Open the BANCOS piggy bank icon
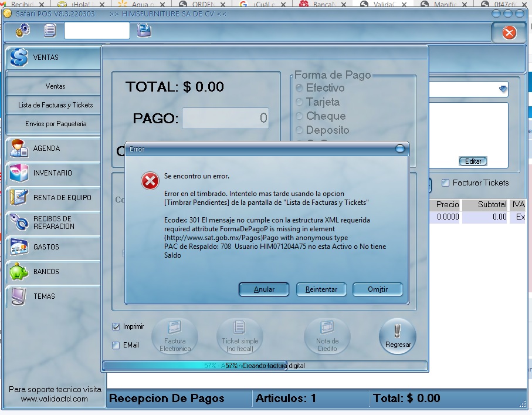Image resolution: width=532 pixels, height=415 pixels. point(19,271)
